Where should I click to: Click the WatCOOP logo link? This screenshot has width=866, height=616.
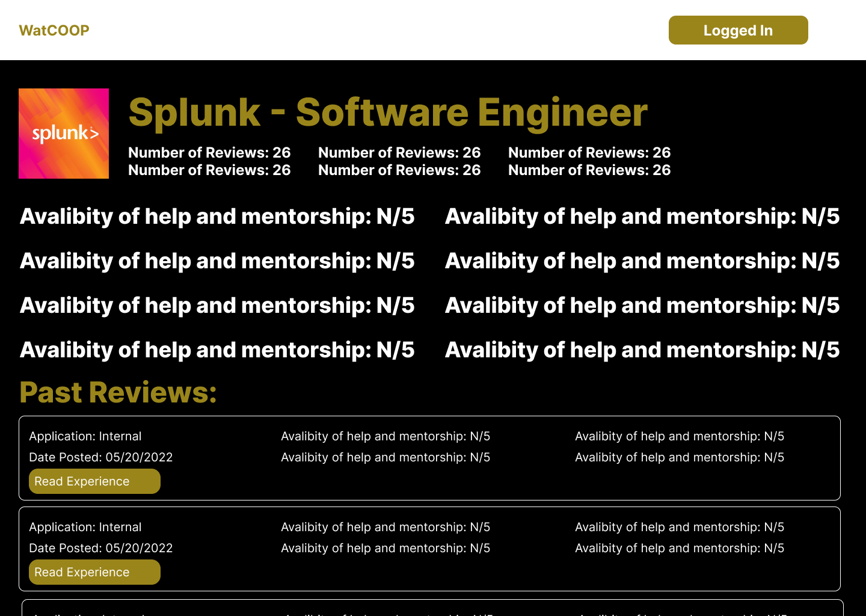[54, 30]
